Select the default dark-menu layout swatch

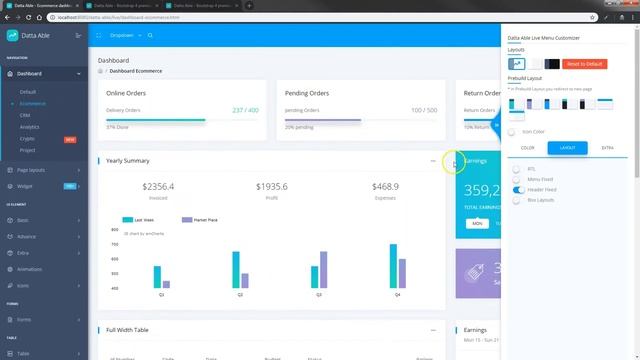click(x=516, y=64)
